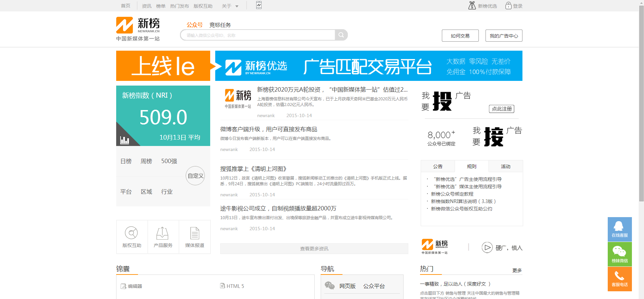Open article 微博客户端升级，用户可直接发布商品
Viewport: 644px width, 299px height.
(269, 129)
